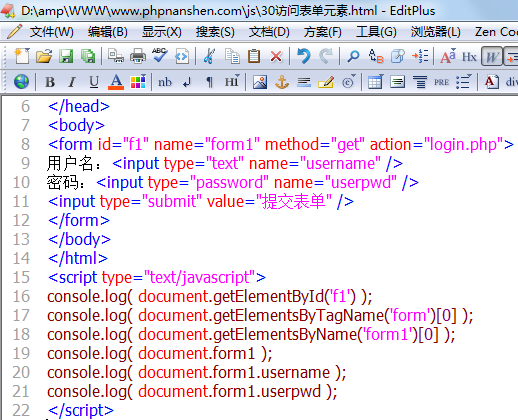The image size is (518, 420).
Task: Open special character dropdown
Action: [x=348, y=82]
